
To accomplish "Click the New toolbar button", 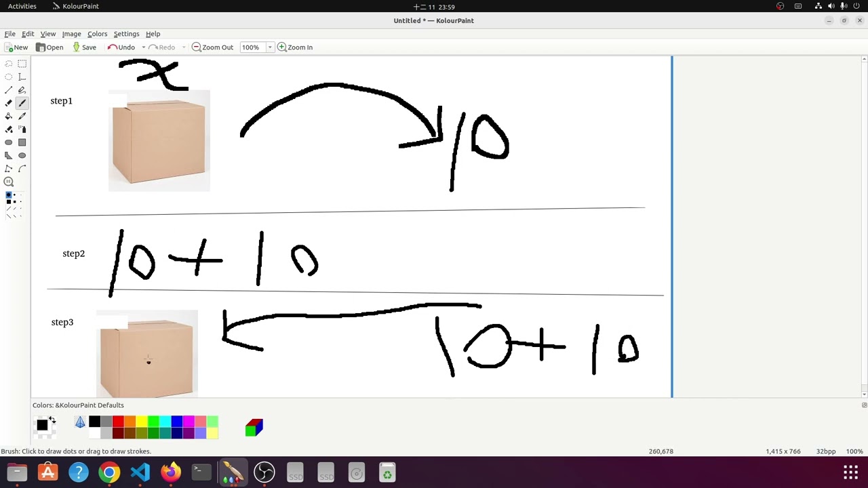I will (x=16, y=47).
